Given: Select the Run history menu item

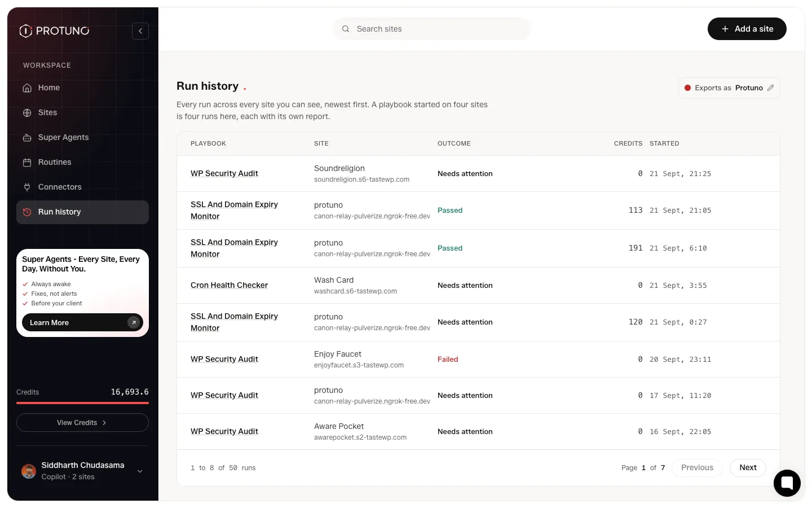Looking at the screenshot, I should click(82, 212).
